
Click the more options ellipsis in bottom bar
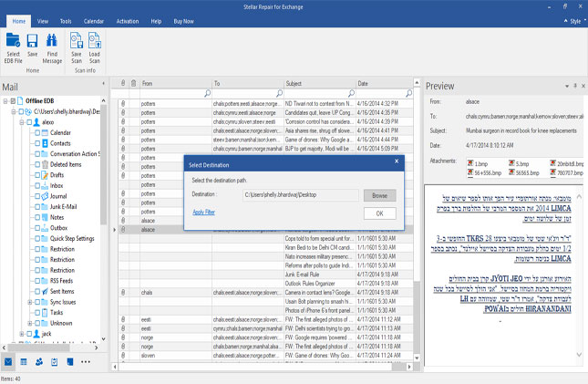(86, 362)
